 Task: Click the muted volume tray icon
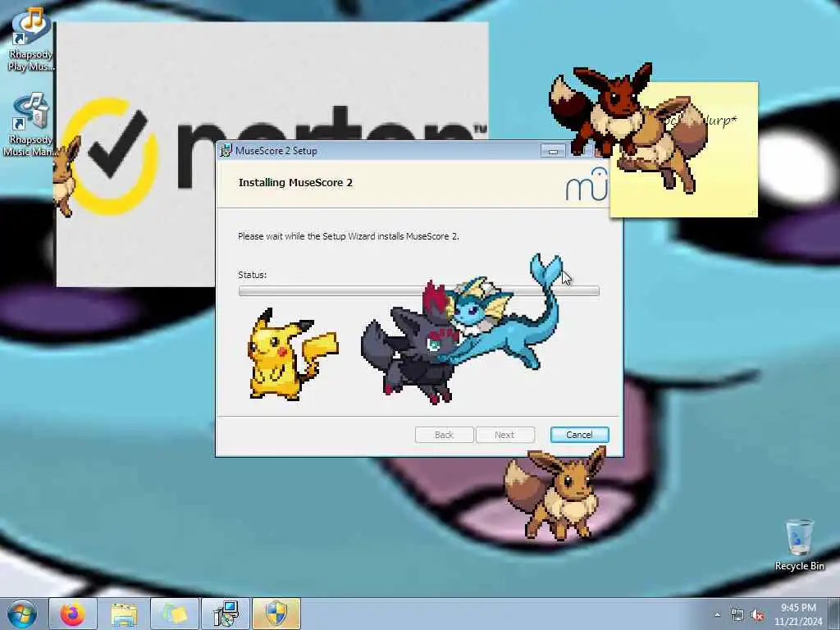click(x=757, y=615)
